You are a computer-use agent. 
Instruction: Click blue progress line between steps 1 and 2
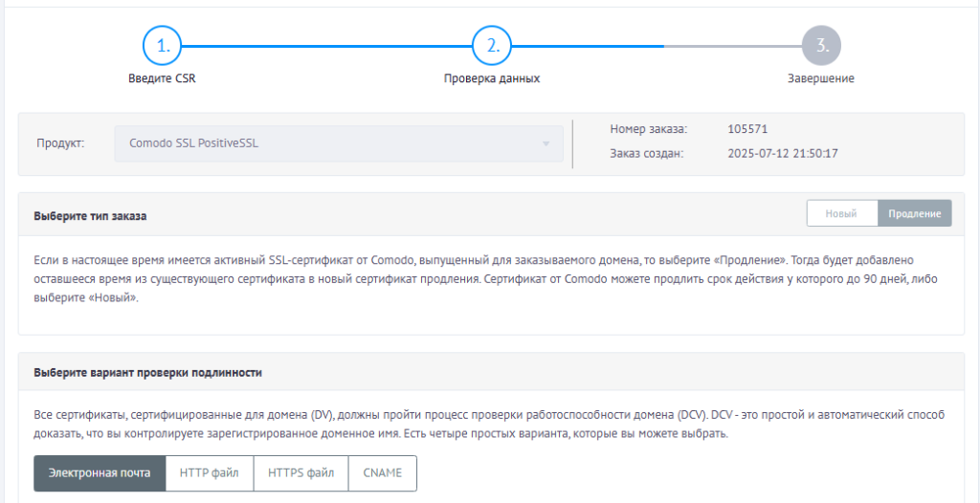tap(327, 45)
